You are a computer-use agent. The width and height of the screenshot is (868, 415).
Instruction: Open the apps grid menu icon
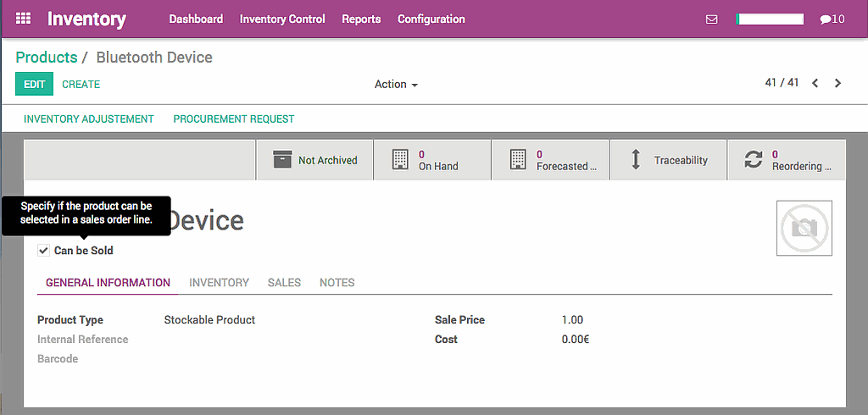tap(24, 18)
